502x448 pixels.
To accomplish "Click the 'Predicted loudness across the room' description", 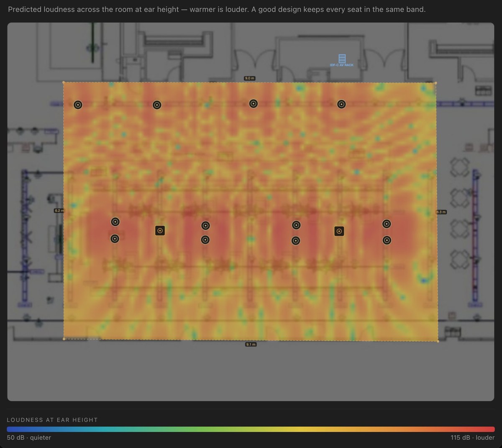I will pyautogui.click(x=217, y=9).
